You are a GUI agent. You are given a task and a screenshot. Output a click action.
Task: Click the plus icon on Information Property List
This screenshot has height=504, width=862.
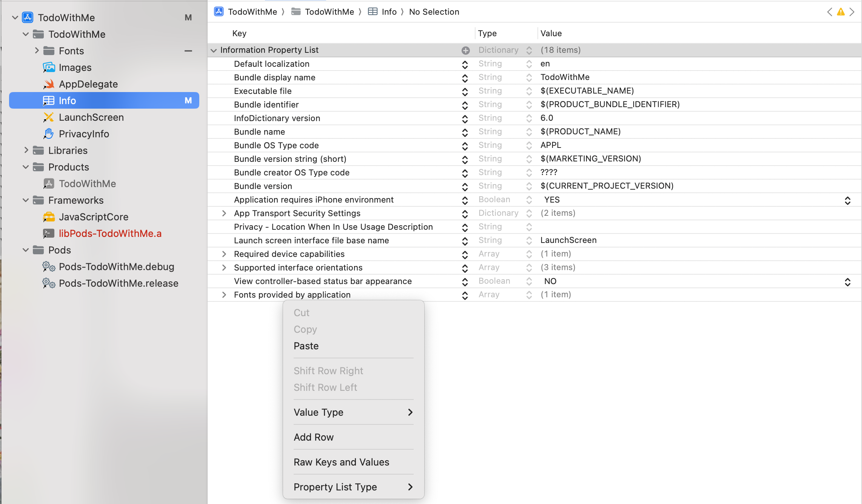click(465, 50)
